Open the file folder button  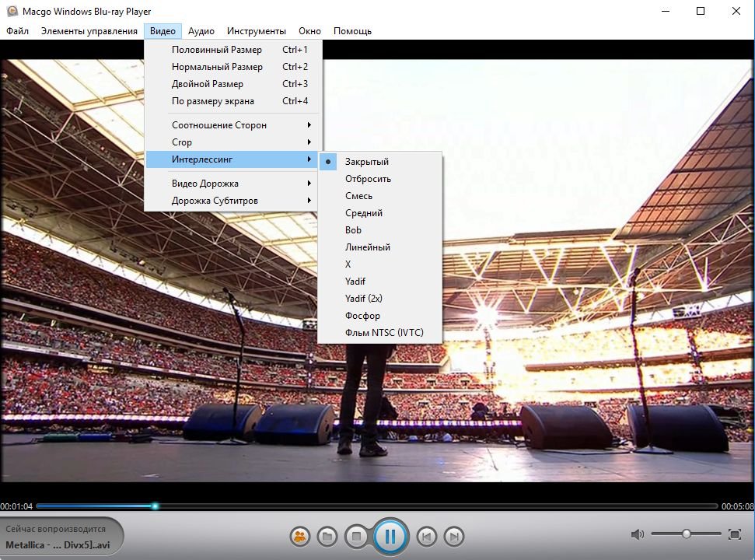click(327, 536)
